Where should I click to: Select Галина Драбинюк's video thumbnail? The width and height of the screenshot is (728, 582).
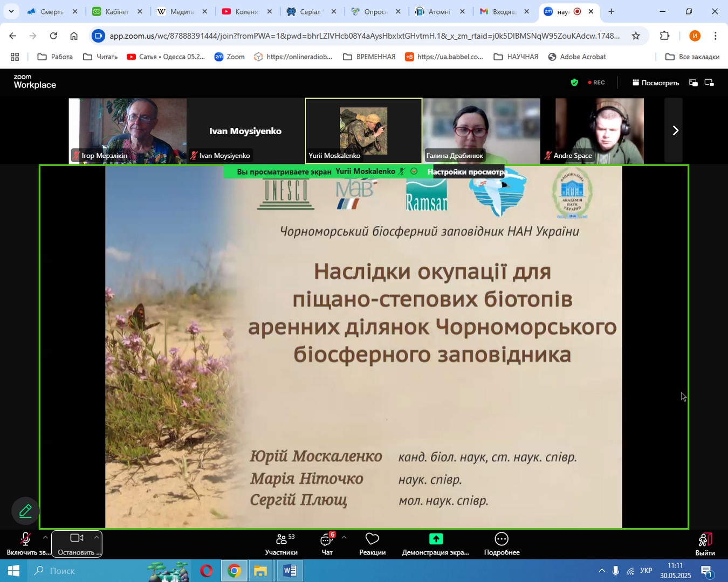pyautogui.click(x=481, y=130)
